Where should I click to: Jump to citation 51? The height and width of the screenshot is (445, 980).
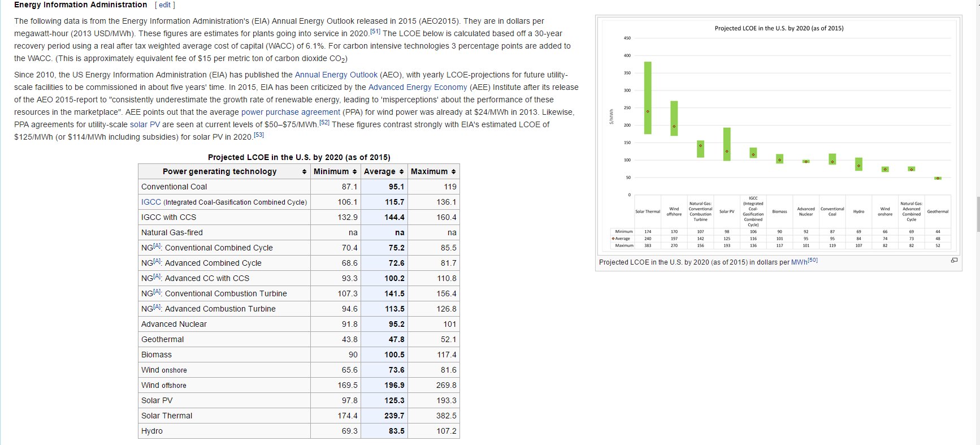click(x=375, y=32)
